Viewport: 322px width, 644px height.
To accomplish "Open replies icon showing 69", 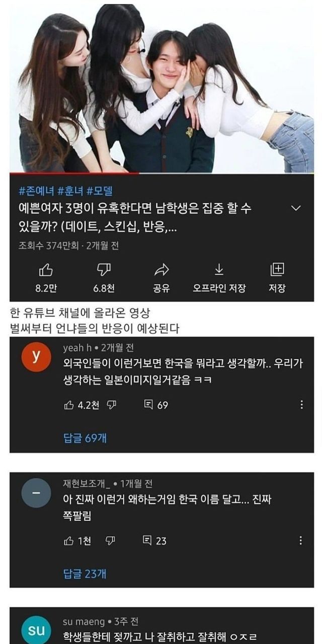I will coord(148,405).
